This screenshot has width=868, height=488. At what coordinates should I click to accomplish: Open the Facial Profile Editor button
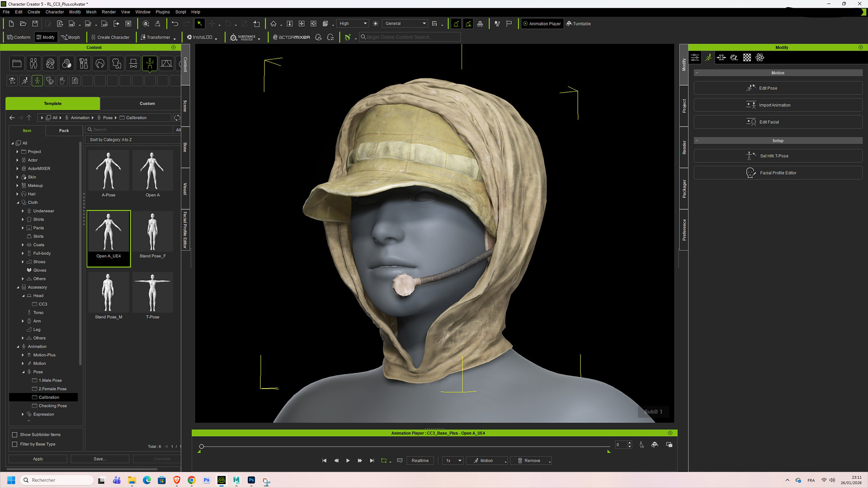[778, 173]
